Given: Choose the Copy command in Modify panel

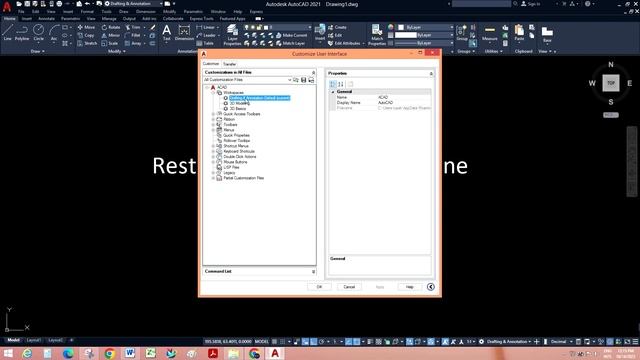Looking at the screenshot, I should tap(86, 36).
